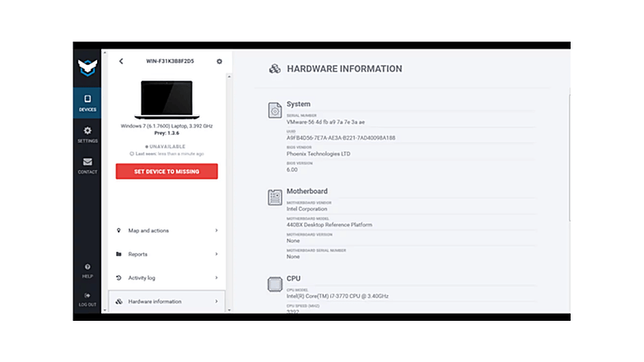Image resolution: width=644 pixels, height=362 pixels.
Task: Click the Hardware Information header icon
Action: [275, 68]
